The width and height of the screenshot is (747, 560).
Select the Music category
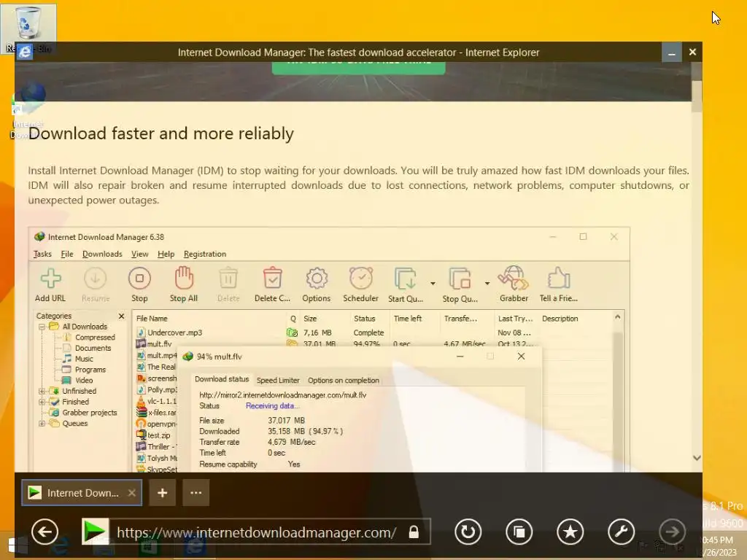(78, 359)
